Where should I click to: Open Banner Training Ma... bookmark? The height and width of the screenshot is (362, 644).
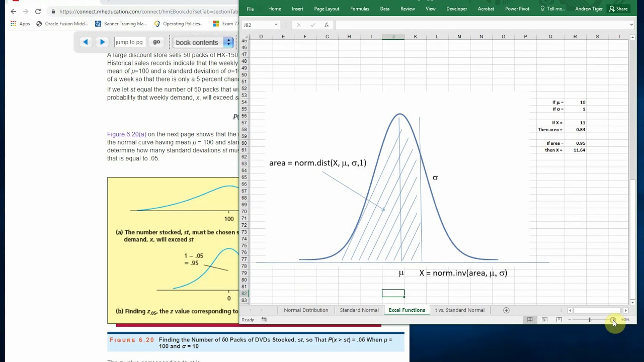(x=121, y=24)
